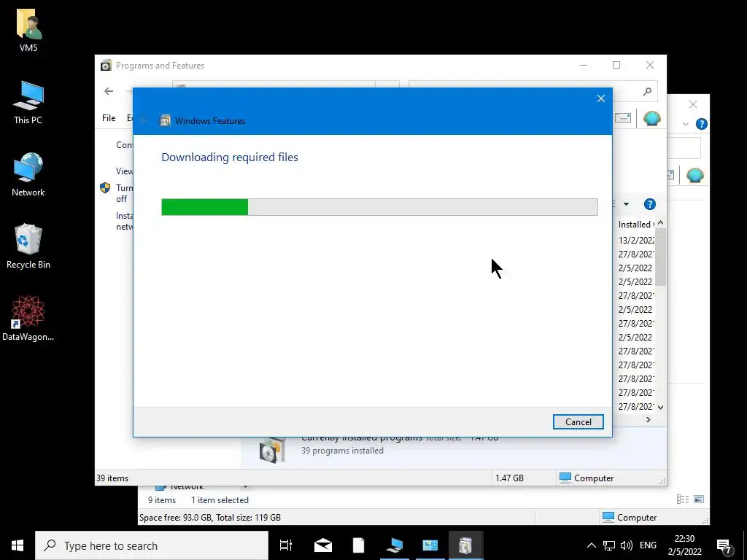Click the shield icon beside Turn features
The height and width of the screenshot is (560, 747).
(105, 187)
